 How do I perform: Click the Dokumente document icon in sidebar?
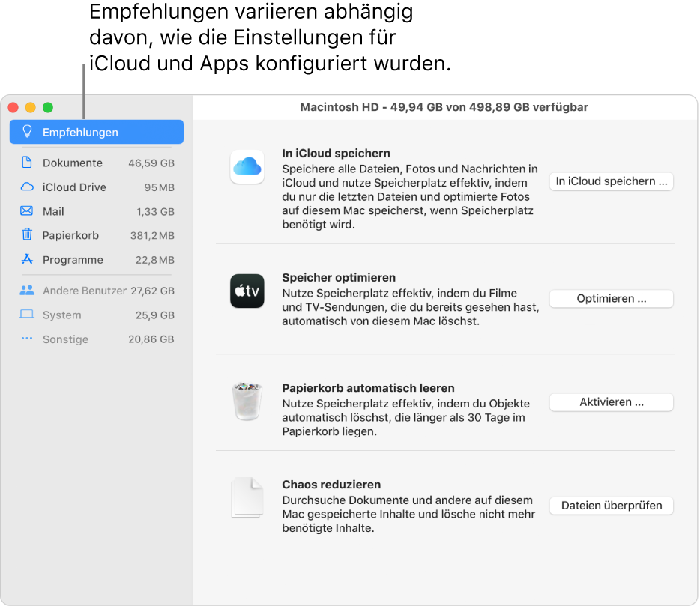[27, 163]
